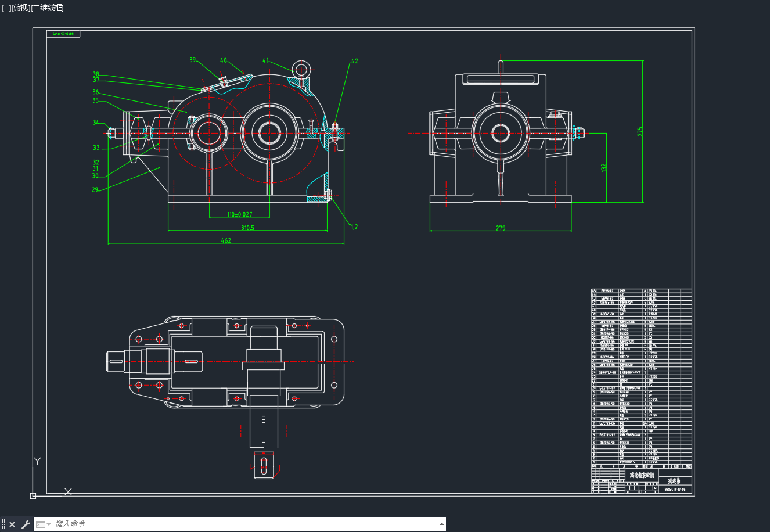Select the "1,2" part balloon label

354,227
